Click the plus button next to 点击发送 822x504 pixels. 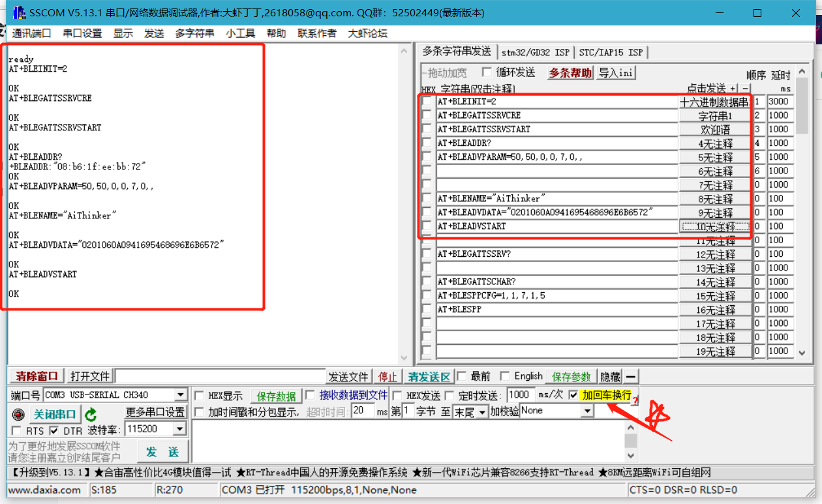733,88
